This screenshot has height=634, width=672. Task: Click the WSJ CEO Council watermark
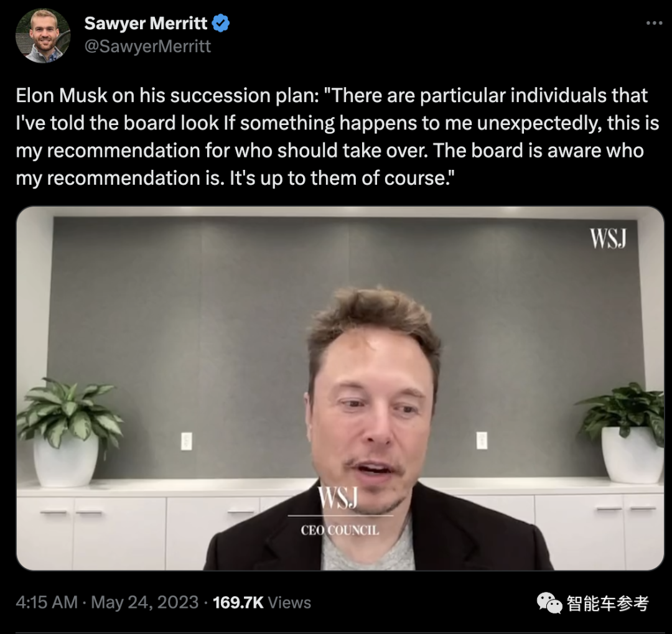coord(340,511)
